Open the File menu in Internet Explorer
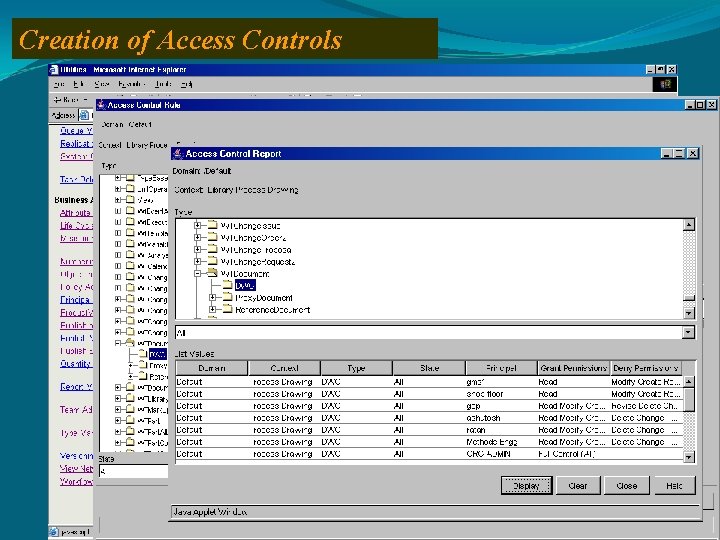 [x=58, y=84]
